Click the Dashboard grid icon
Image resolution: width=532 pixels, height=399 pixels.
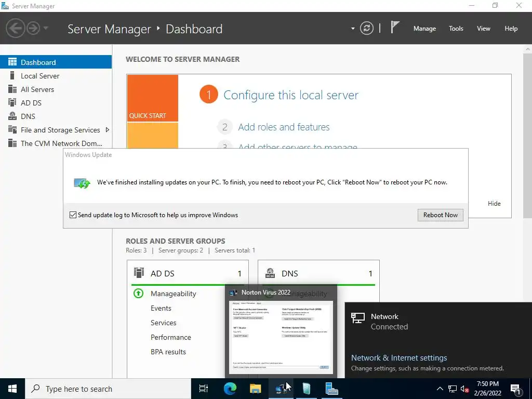tap(12, 62)
